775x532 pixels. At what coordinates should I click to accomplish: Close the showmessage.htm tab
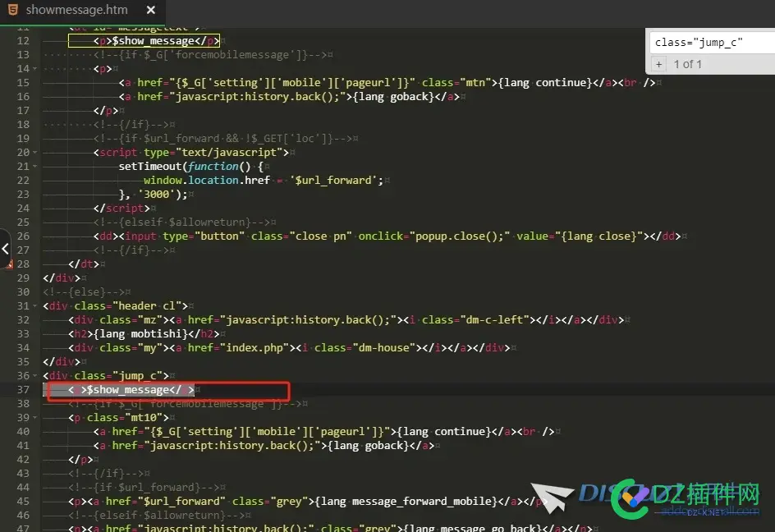point(149,11)
